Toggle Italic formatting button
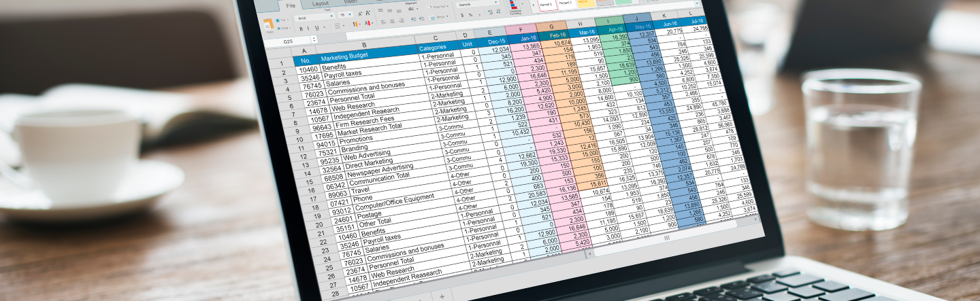980x301 pixels. 308,29
